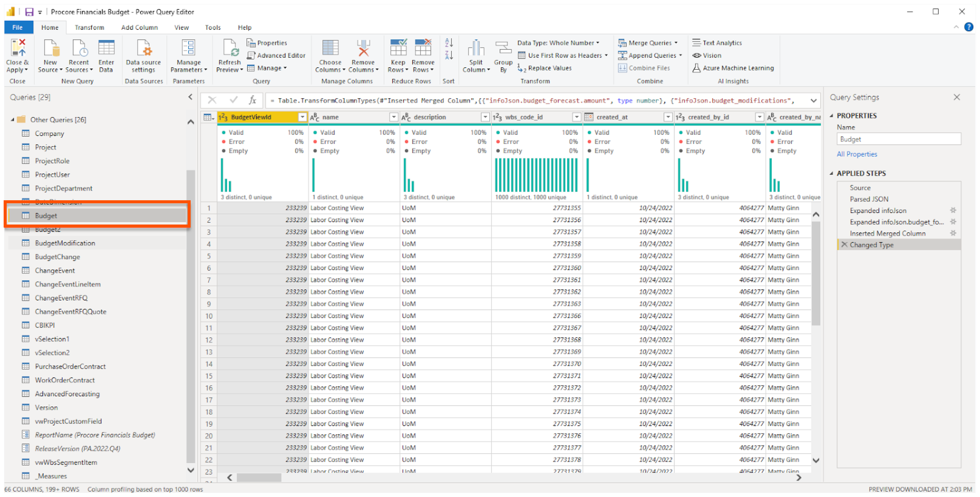980x497 pixels.
Task: Collapse the Queries pane
Action: click(x=190, y=97)
